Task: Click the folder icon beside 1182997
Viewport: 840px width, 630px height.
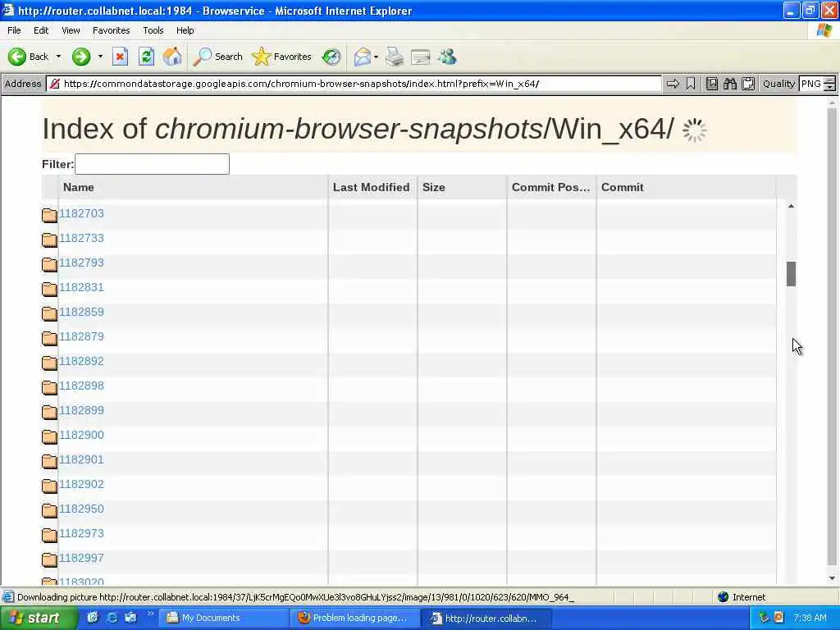Action: (x=49, y=559)
